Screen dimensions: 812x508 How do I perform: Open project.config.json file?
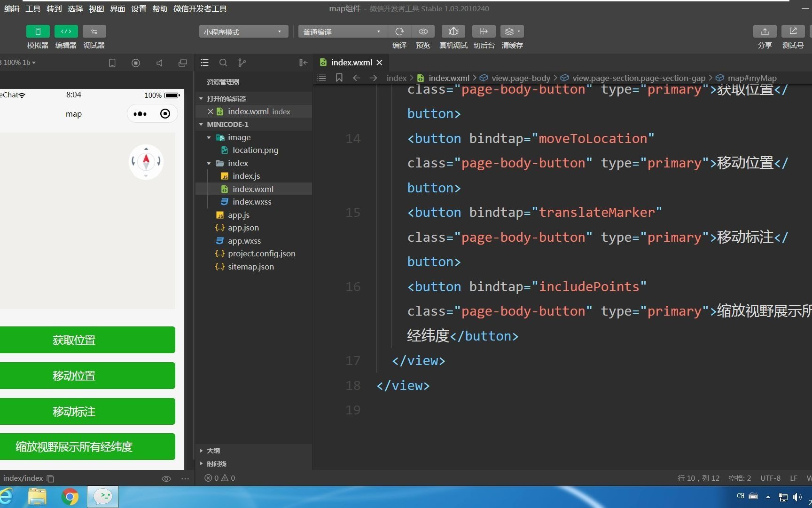click(262, 254)
